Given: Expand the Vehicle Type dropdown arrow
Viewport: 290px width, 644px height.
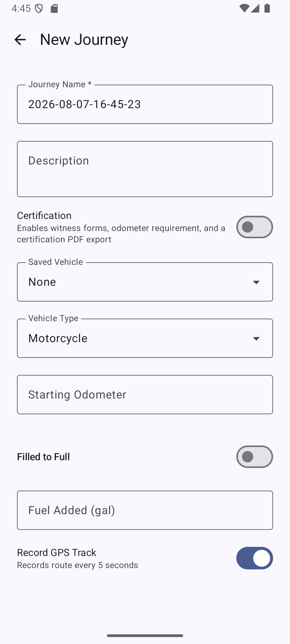Looking at the screenshot, I should [256, 338].
